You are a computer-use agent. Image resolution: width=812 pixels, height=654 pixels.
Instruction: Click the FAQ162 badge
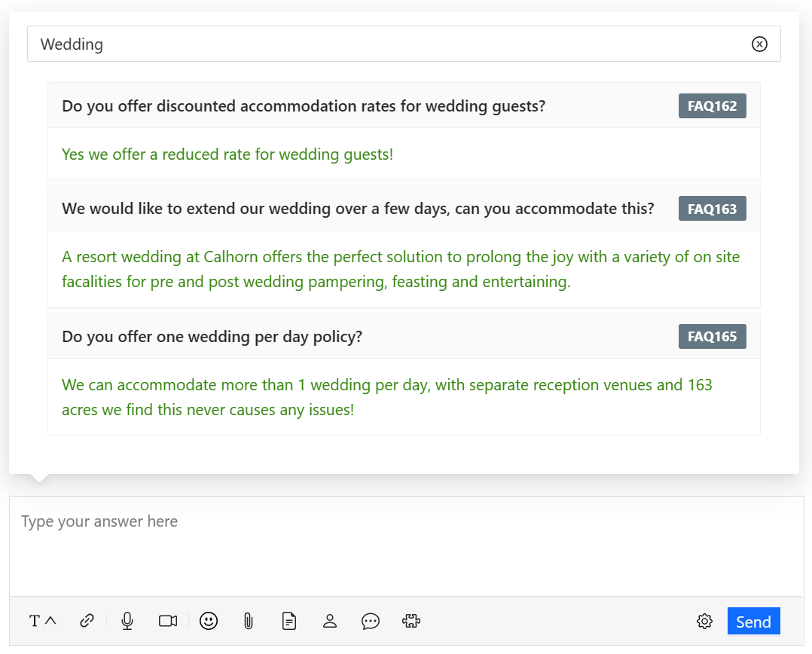click(x=712, y=106)
